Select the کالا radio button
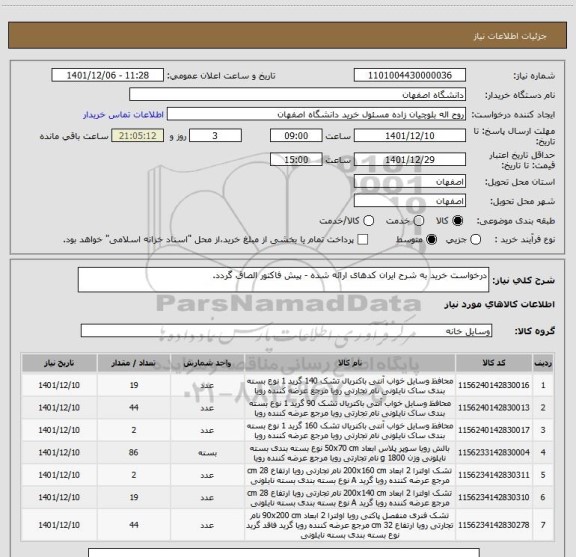The width and height of the screenshot is (576, 557). pos(458,220)
